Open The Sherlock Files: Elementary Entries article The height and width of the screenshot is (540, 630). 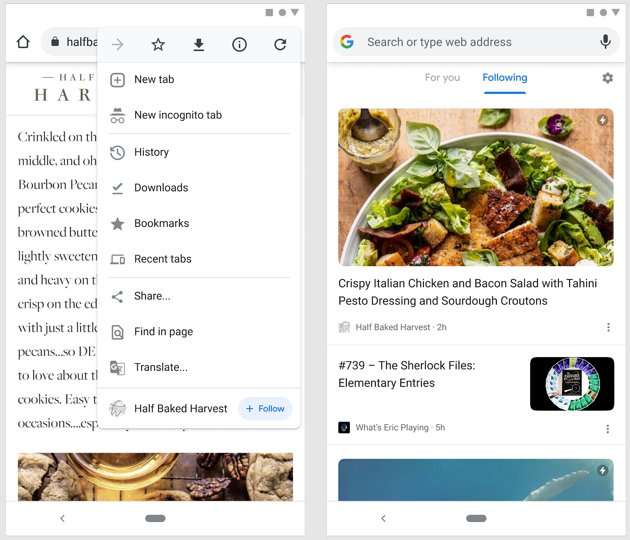[x=407, y=374]
